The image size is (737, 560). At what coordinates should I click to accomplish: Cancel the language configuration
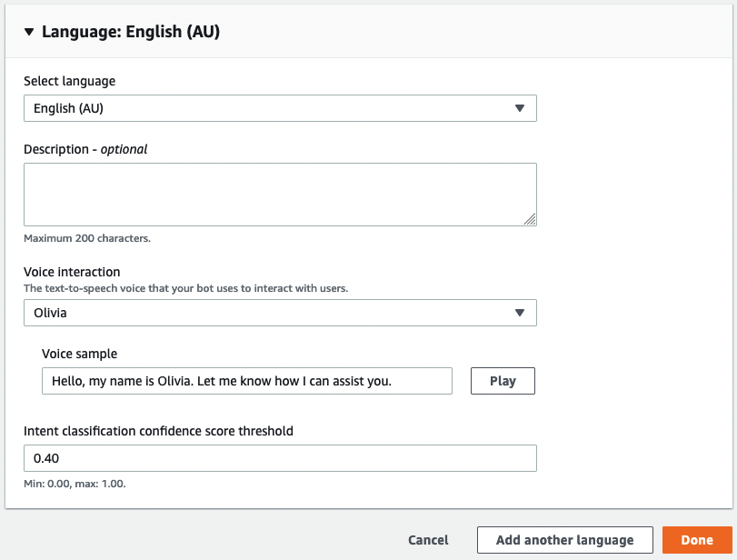(428, 540)
